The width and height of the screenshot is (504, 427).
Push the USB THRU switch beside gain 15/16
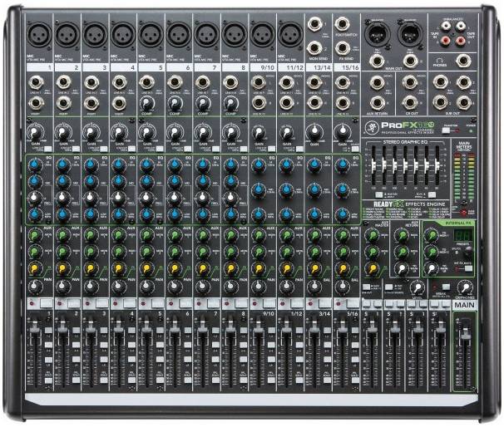(x=355, y=148)
